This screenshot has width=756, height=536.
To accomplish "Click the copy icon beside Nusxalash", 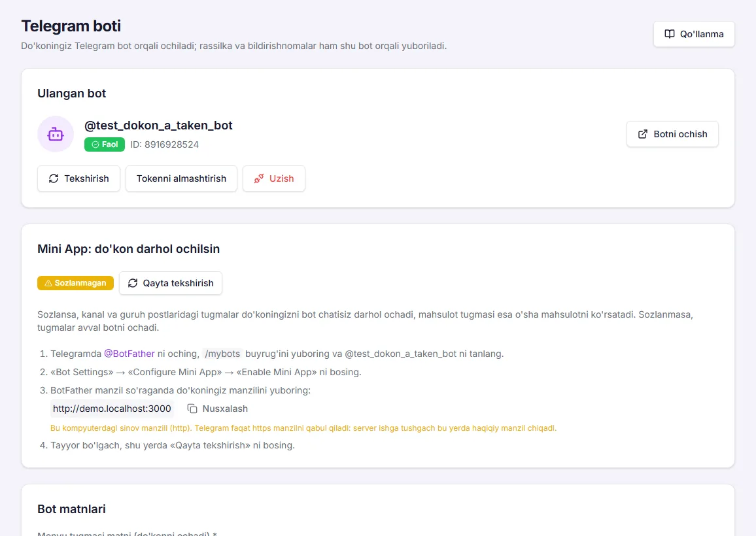I will [x=192, y=409].
